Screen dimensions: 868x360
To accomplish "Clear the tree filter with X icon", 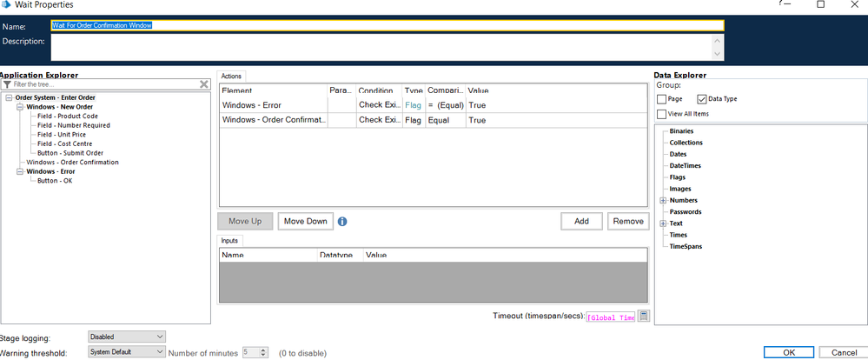I will (x=203, y=84).
